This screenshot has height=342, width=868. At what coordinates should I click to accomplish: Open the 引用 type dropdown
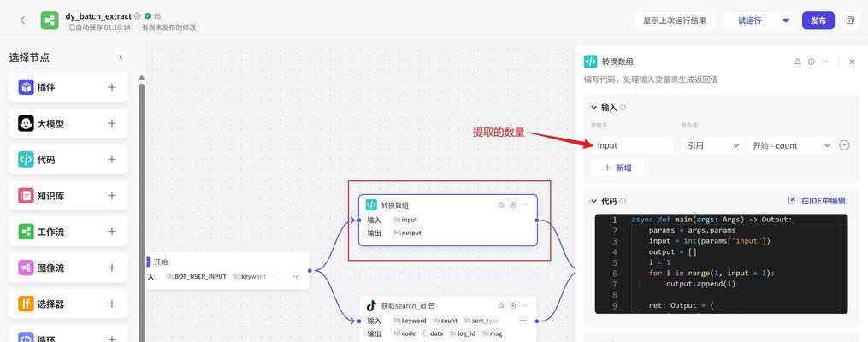click(712, 145)
